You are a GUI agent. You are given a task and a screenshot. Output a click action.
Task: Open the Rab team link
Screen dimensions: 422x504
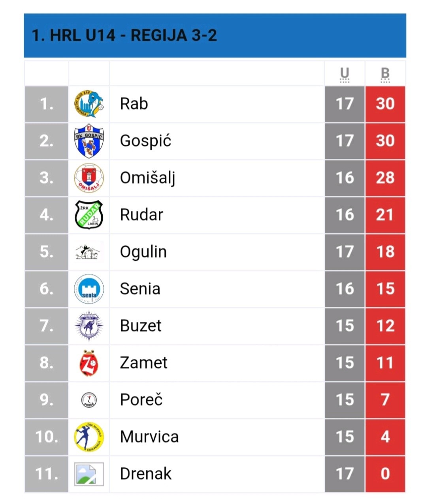tap(134, 104)
